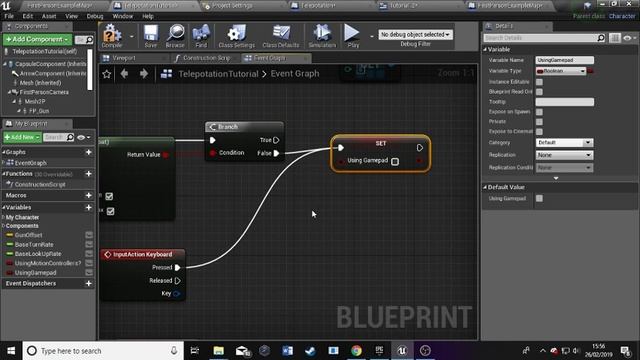Click TelepotationTutorial breadcrumb

[218, 74]
